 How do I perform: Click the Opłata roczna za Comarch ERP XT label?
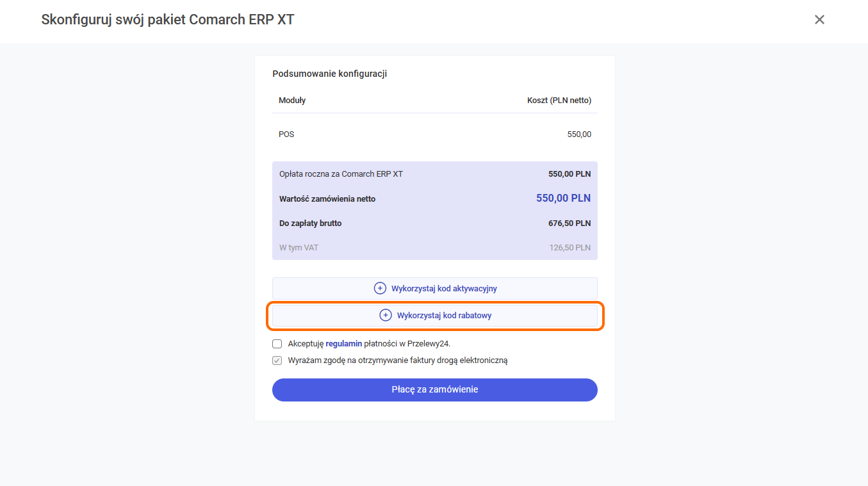(x=341, y=174)
